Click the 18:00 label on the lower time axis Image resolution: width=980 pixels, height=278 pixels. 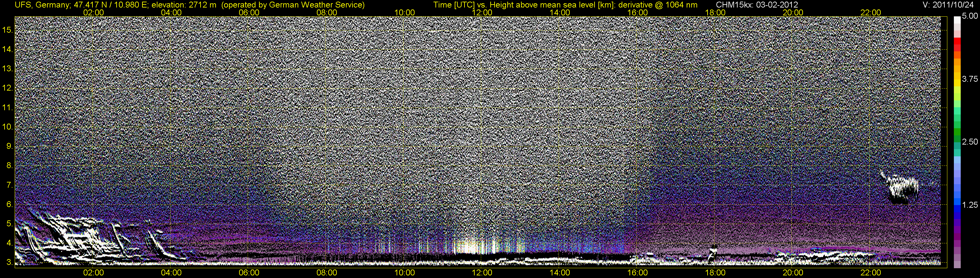pyautogui.click(x=715, y=273)
